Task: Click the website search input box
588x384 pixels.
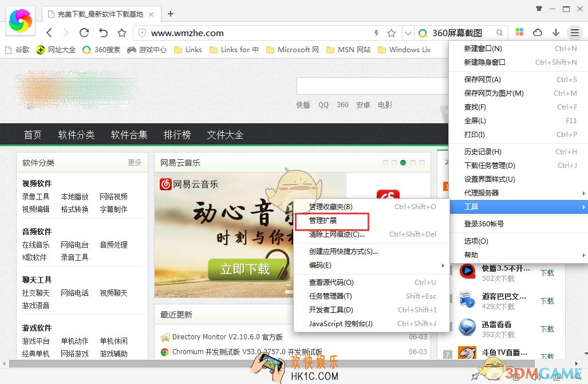Action: 372,86
